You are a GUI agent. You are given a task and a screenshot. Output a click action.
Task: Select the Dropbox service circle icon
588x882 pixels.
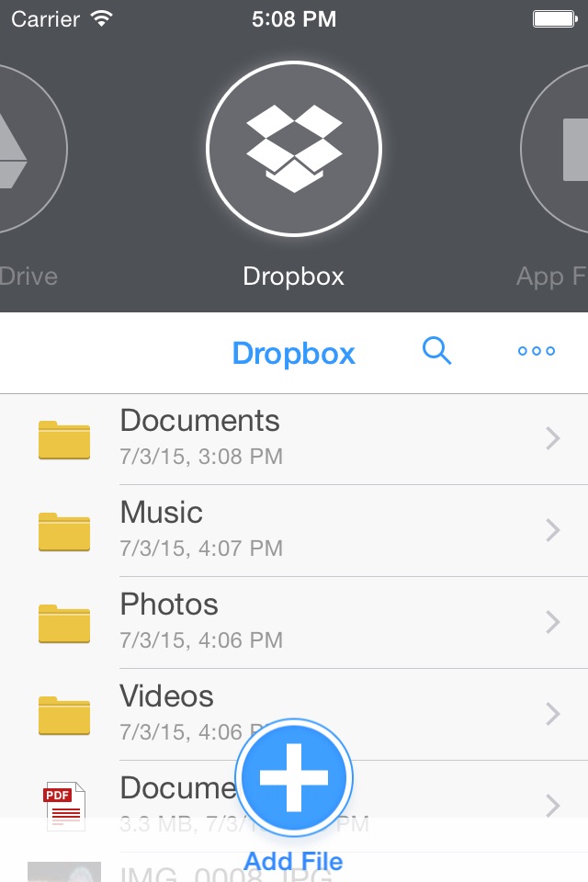tap(294, 149)
